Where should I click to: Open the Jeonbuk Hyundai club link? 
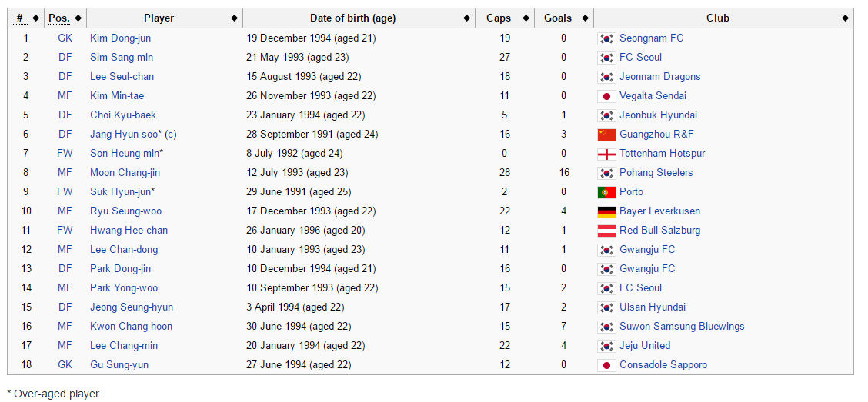point(658,115)
